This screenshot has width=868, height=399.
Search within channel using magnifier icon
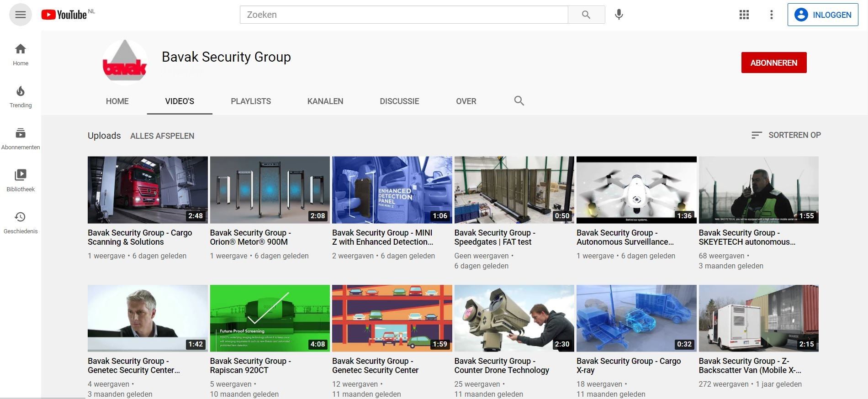(x=519, y=101)
